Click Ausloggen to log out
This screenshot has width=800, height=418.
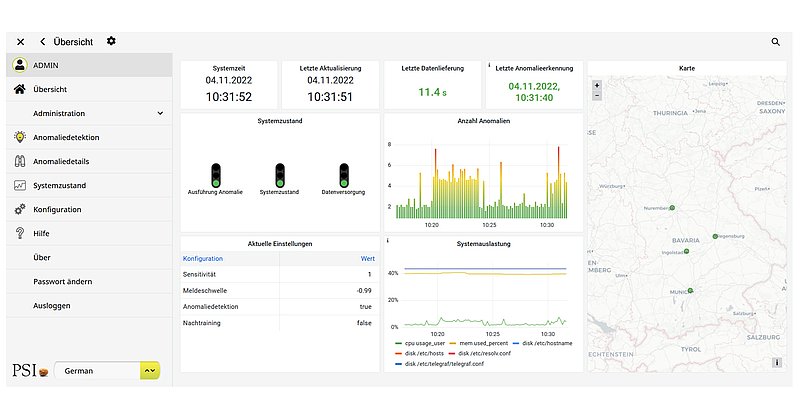(52, 305)
